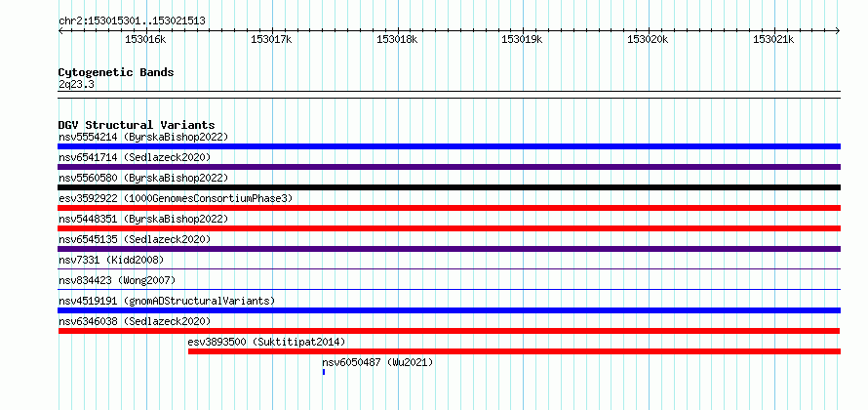Open the nsv6050487 (Wu2021) label
Viewport: 868px width, 410px height.
377,362
